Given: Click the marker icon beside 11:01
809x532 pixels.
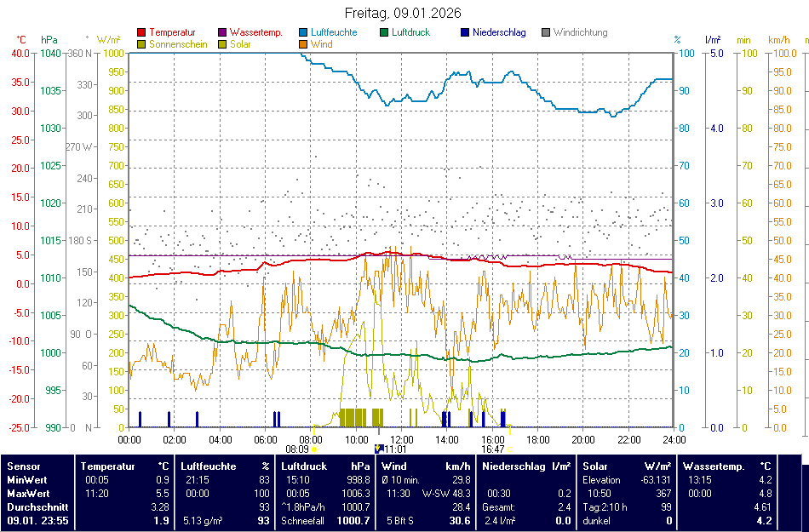Looking at the screenshot, I should [x=379, y=448].
